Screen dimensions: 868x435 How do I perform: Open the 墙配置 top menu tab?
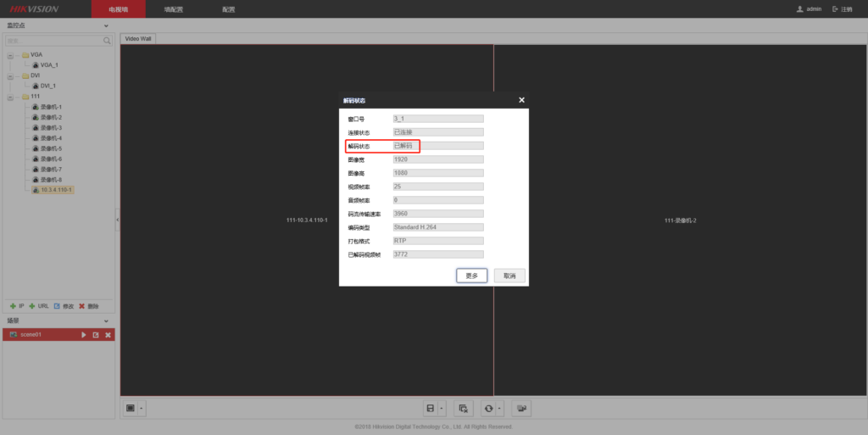pyautogui.click(x=173, y=8)
